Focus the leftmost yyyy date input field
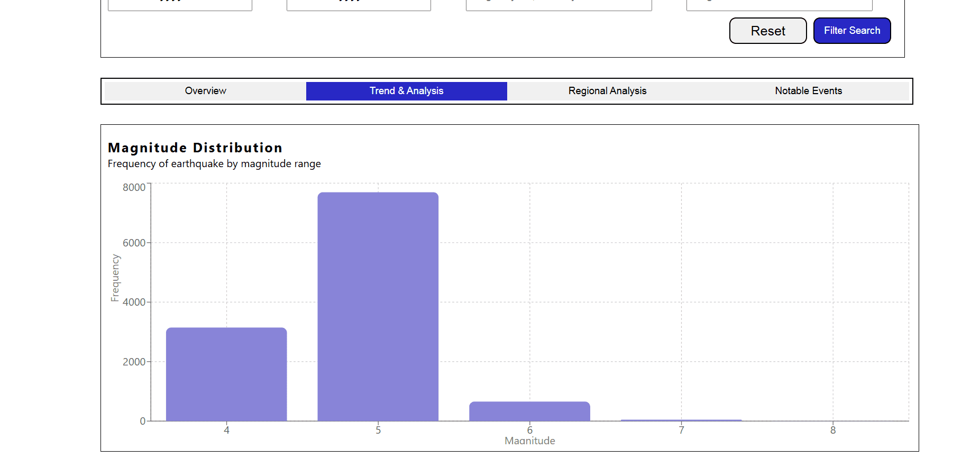980x467 pixels. pyautogui.click(x=180, y=4)
